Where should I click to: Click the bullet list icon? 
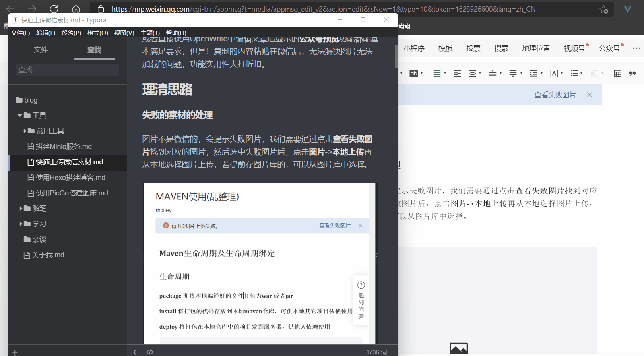click(574, 74)
